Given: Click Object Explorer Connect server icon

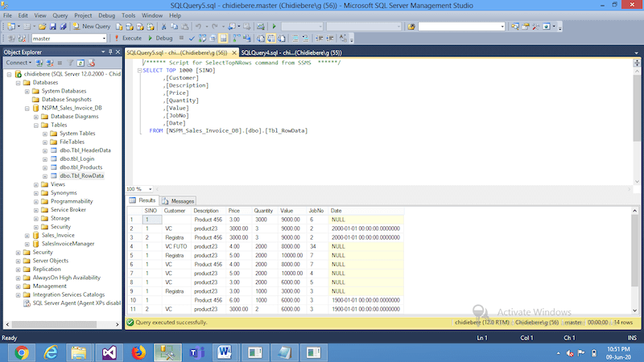Looking at the screenshot, I should 39,63.
